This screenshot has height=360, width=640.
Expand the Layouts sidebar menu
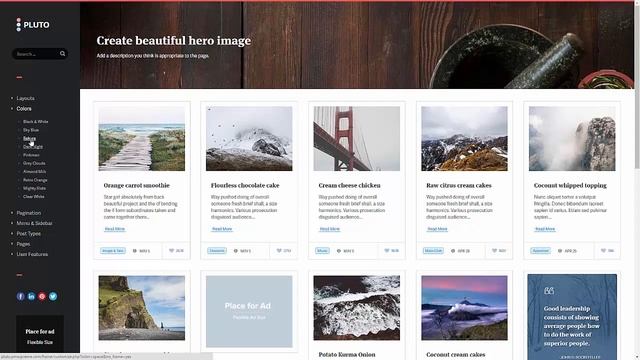tap(25, 98)
